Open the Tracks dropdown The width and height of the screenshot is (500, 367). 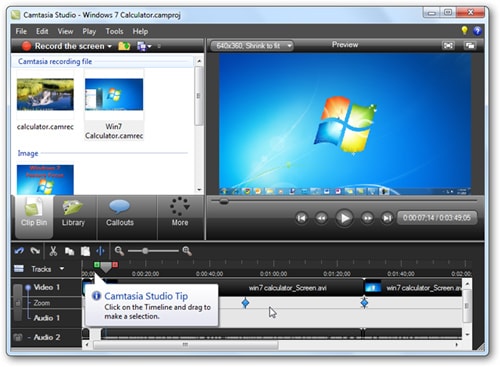coord(62,269)
